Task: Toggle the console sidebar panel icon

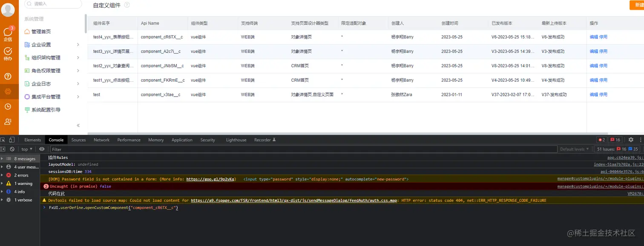Action: coord(3,149)
